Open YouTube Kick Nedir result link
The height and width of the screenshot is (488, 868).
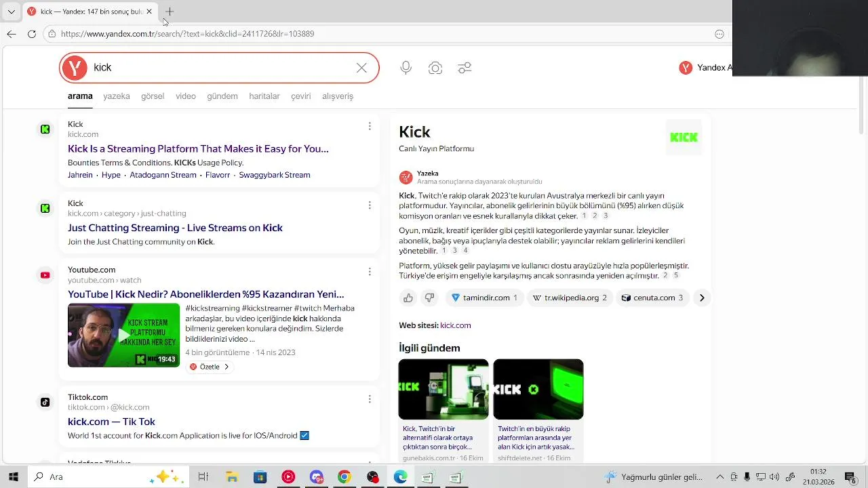206,294
